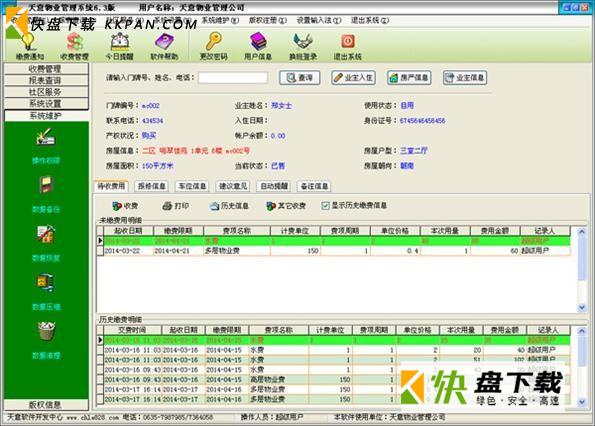
Task: Collapse the 系统维护 sidebar group header
Action: click(46, 116)
